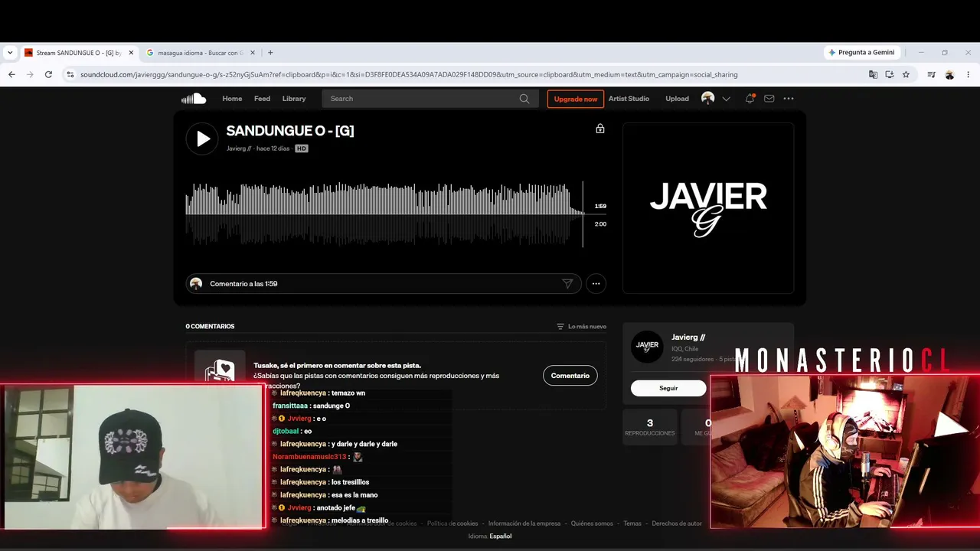
Task: View site information icon in address bar
Action: point(70,75)
